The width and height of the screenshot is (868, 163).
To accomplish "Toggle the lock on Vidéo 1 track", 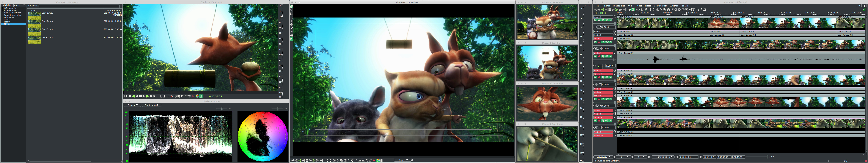I will [599, 20].
